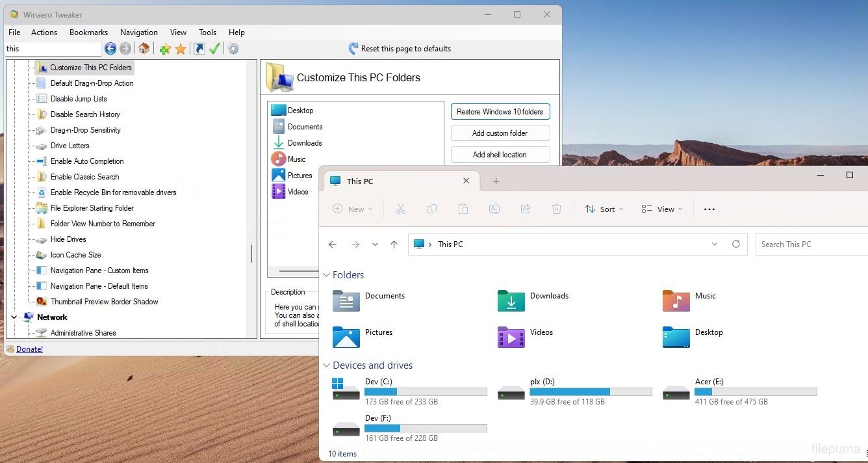Click the Search This PC field

tap(812, 245)
